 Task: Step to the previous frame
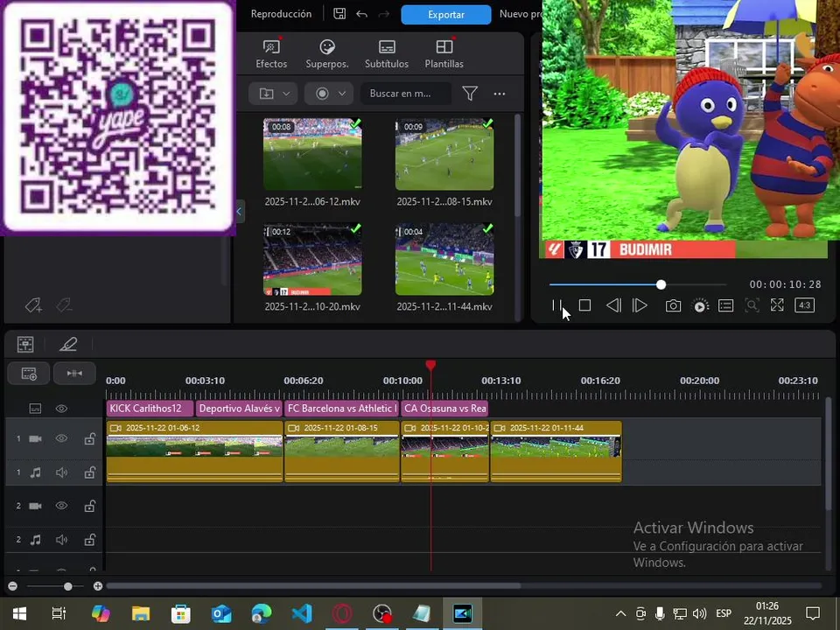coord(613,305)
